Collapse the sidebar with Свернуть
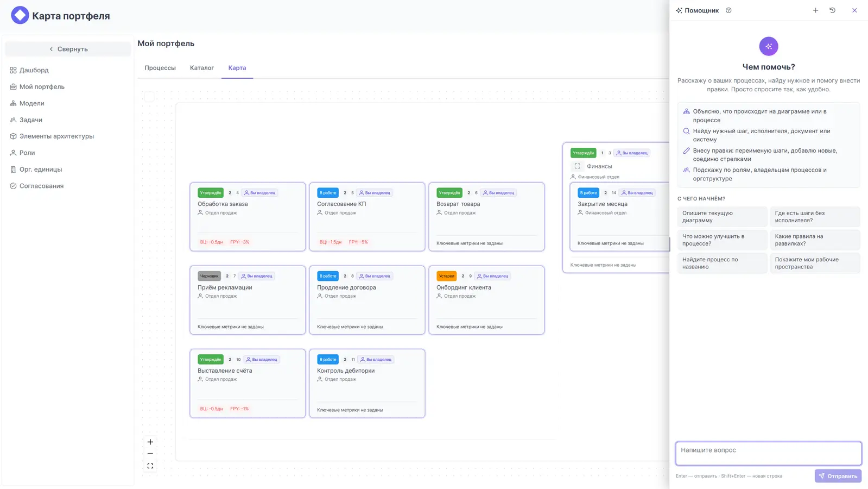The width and height of the screenshot is (868, 489). pos(68,49)
